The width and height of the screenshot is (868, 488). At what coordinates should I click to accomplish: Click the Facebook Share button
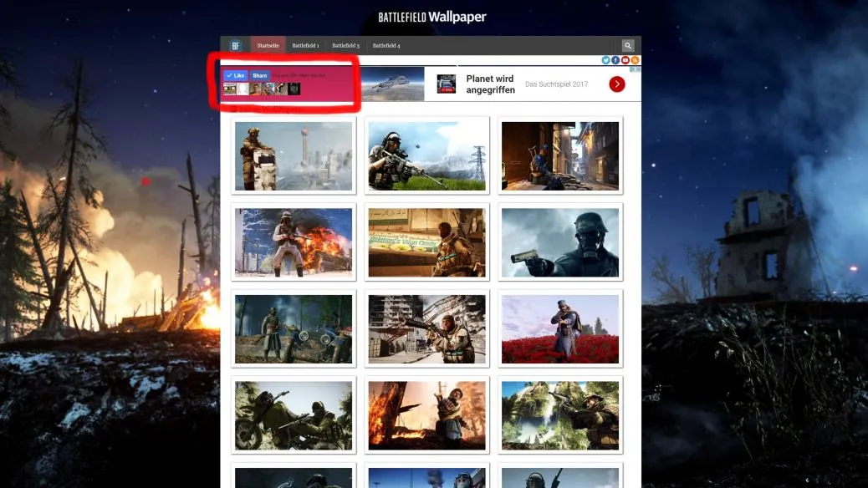pyautogui.click(x=259, y=75)
